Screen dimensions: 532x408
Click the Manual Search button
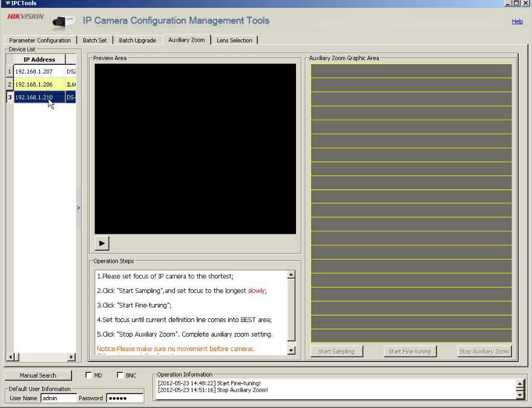pos(38,375)
